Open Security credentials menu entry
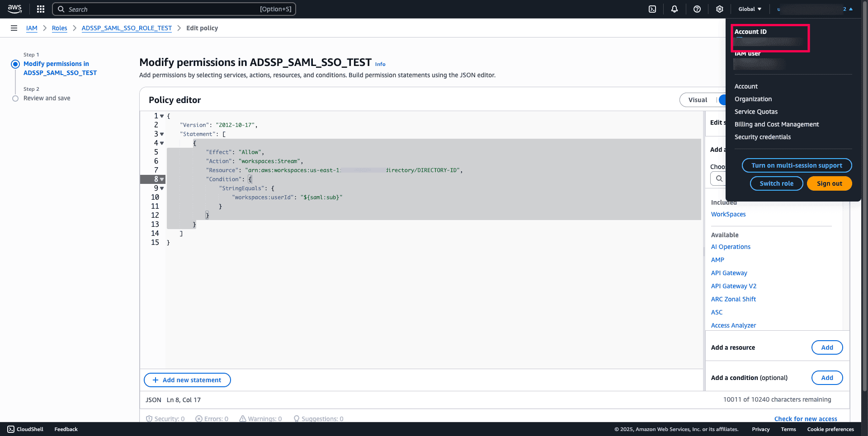868x436 pixels. [763, 137]
